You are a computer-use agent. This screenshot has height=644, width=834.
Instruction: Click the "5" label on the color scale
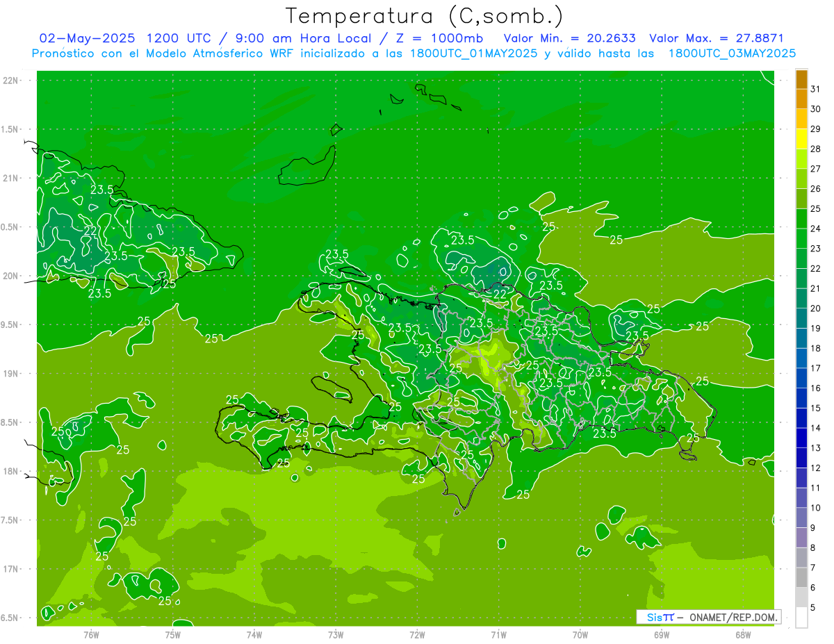tap(814, 607)
